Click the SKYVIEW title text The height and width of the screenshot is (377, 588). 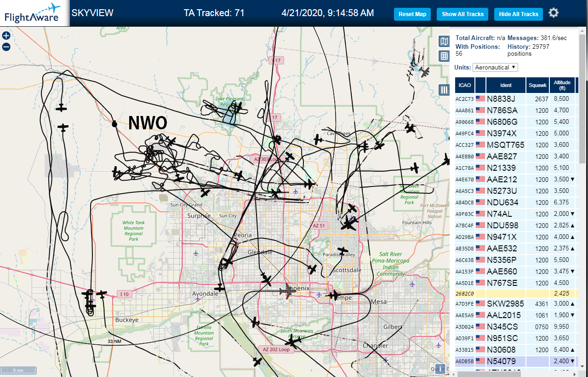(x=92, y=13)
